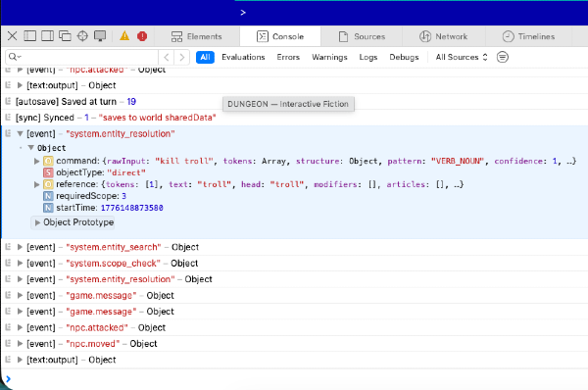Viewport: 588px width, 390px height.
Task: Click the command object type icon
Action: click(x=48, y=162)
